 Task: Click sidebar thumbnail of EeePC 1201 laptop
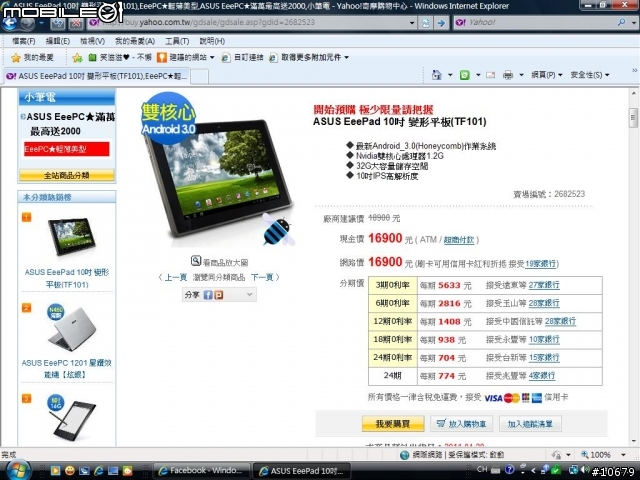(72, 329)
